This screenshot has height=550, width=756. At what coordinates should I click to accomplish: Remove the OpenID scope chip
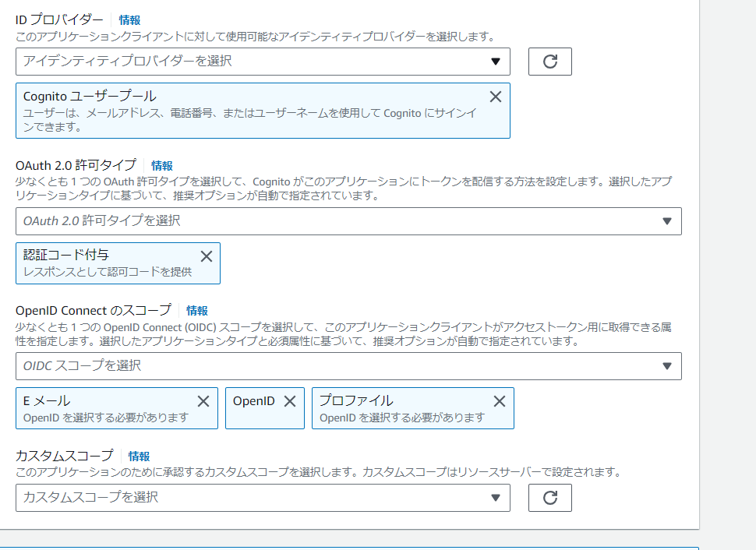(x=289, y=400)
